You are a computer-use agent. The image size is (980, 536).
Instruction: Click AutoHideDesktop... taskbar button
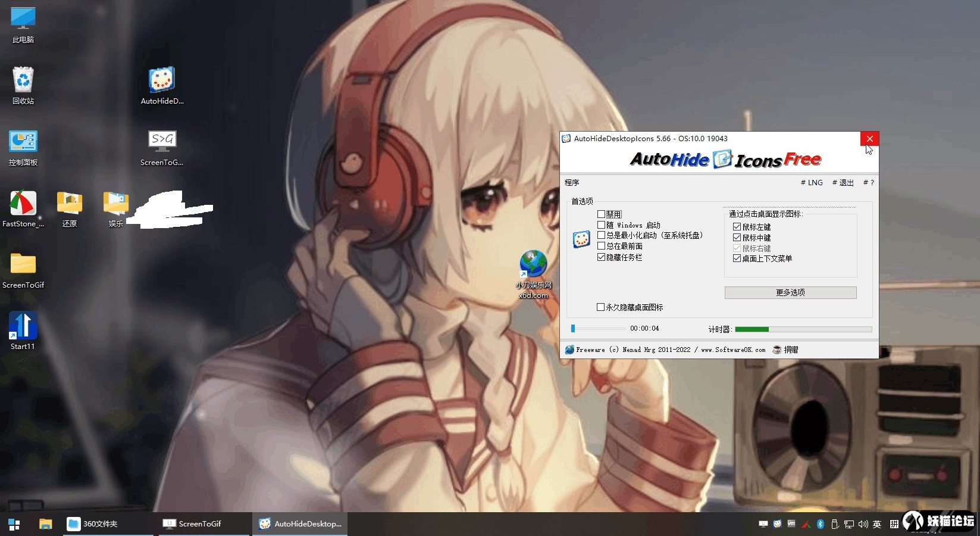click(x=300, y=524)
